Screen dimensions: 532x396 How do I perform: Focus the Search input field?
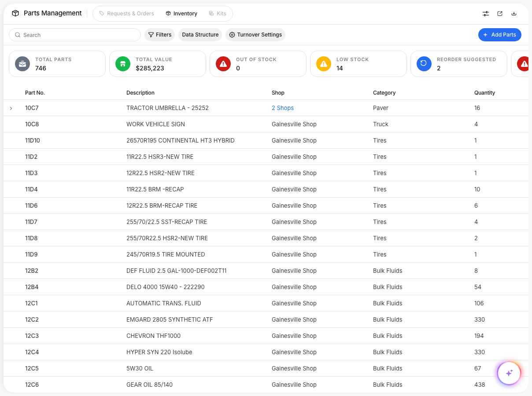(x=75, y=35)
